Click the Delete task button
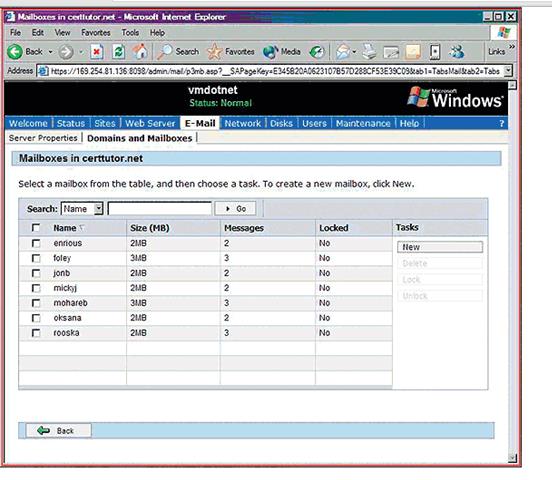The image size is (552, 480). 440,263
